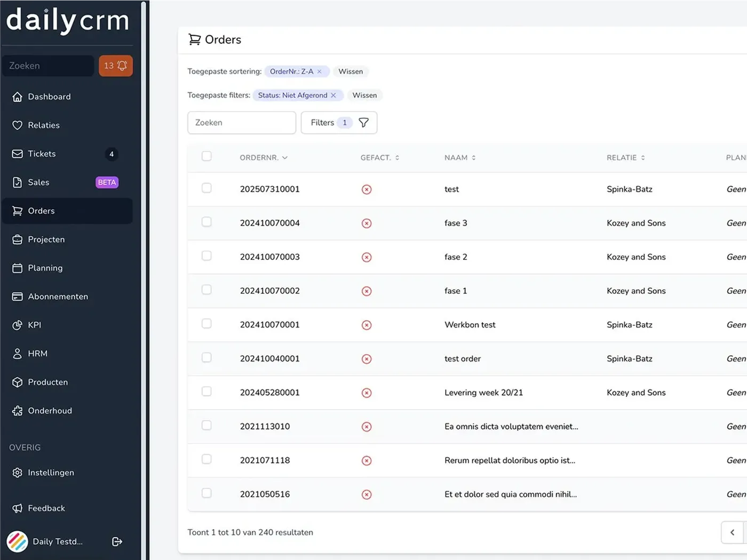Image resolution: width=747 pixels, height=560 pixels.
Task: Go to previous page of results
Action: [x=732, y=532]
